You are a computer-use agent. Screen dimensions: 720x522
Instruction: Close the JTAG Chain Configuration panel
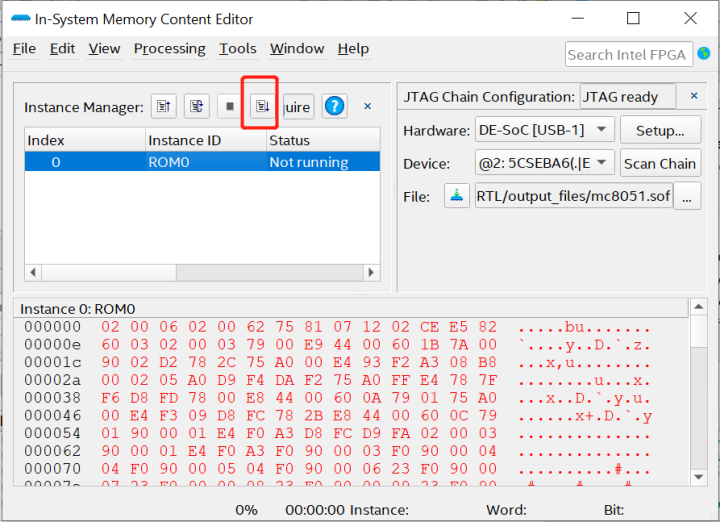[694, 96]
